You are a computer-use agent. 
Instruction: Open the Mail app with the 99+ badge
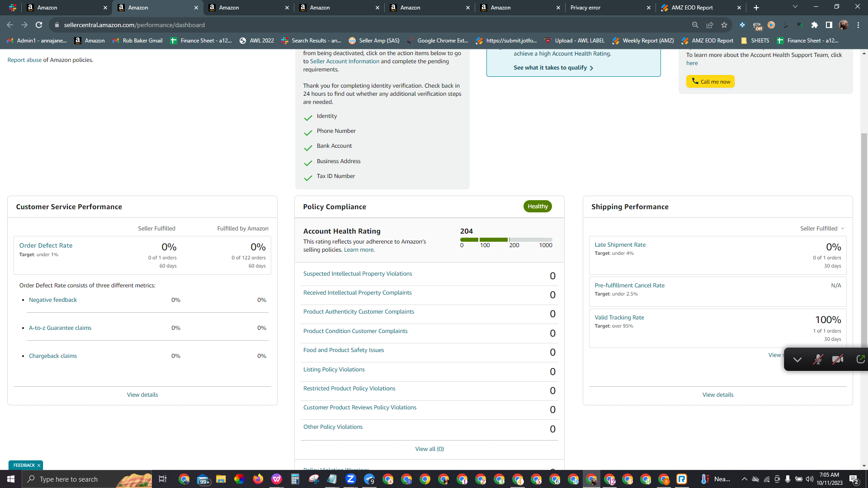pos(203,479)
